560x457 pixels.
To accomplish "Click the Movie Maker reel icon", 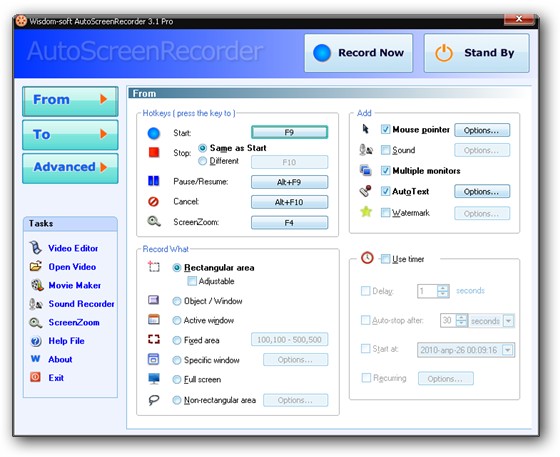I will point(37,285).
